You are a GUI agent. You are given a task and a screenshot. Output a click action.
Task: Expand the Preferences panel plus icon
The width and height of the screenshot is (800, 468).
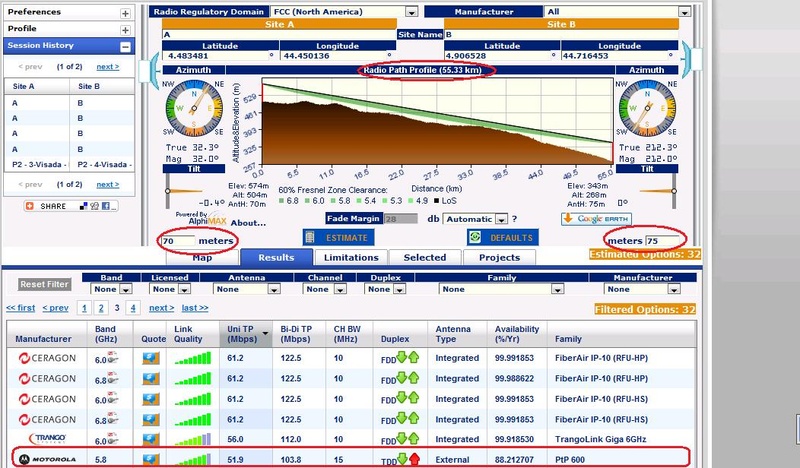(x=125, y=13)
